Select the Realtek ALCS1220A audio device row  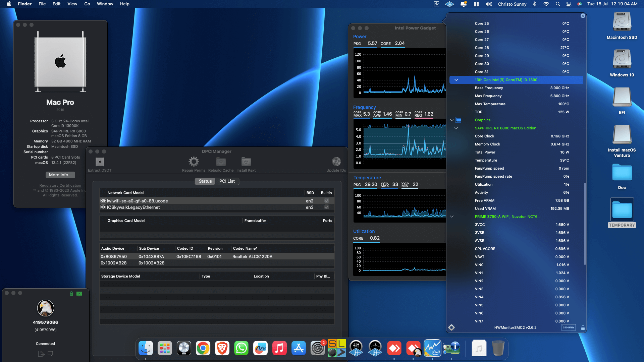pos(217,256)
